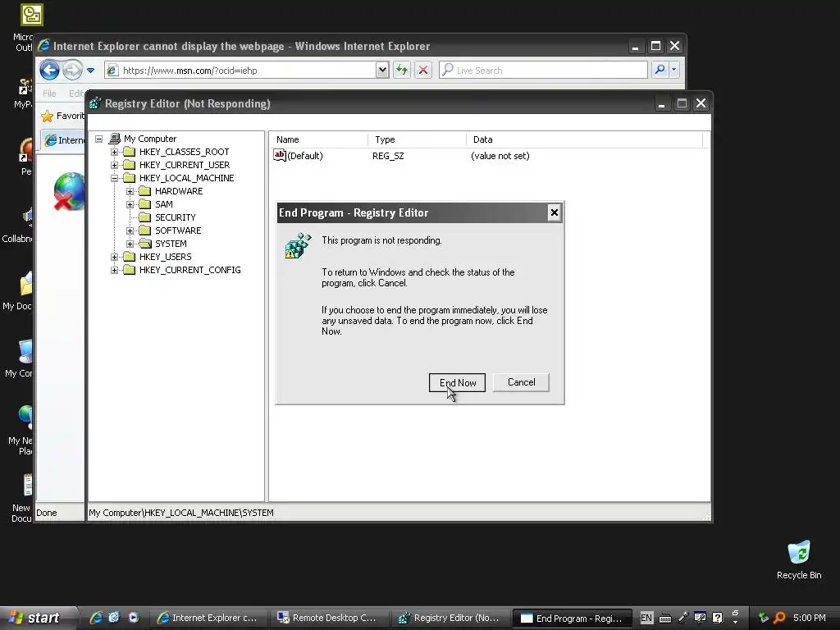The height and width of the screenshot is (630, 840).
Task: Select the SOFTWARE key label
Action: 178,231
